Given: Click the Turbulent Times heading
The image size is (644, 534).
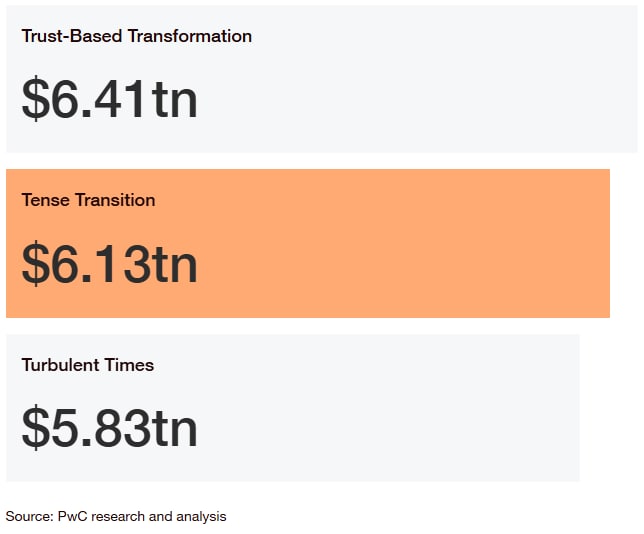Looking at the screenshot, I should tap(87, 365).
